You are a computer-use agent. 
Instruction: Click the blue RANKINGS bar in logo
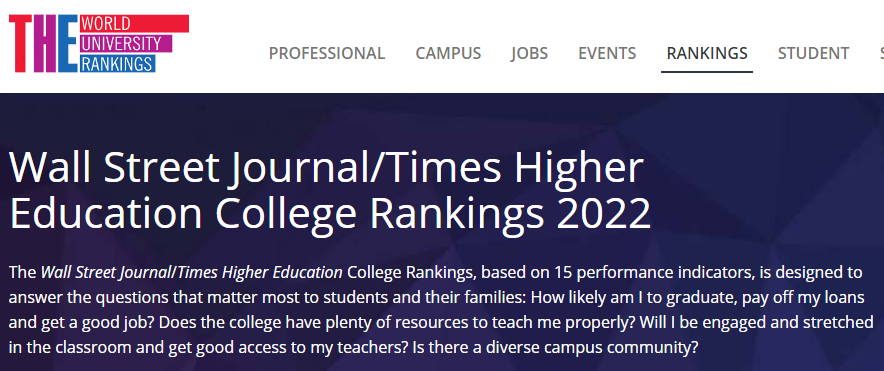pos(117,63)
